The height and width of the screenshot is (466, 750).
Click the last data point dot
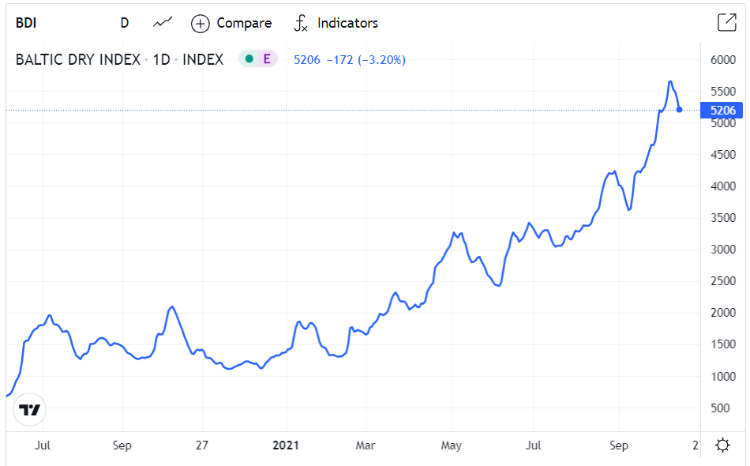(680, 109)
